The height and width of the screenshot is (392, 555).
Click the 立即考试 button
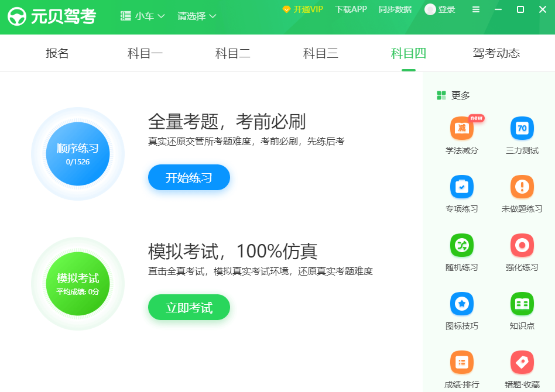tap(189, 307)
